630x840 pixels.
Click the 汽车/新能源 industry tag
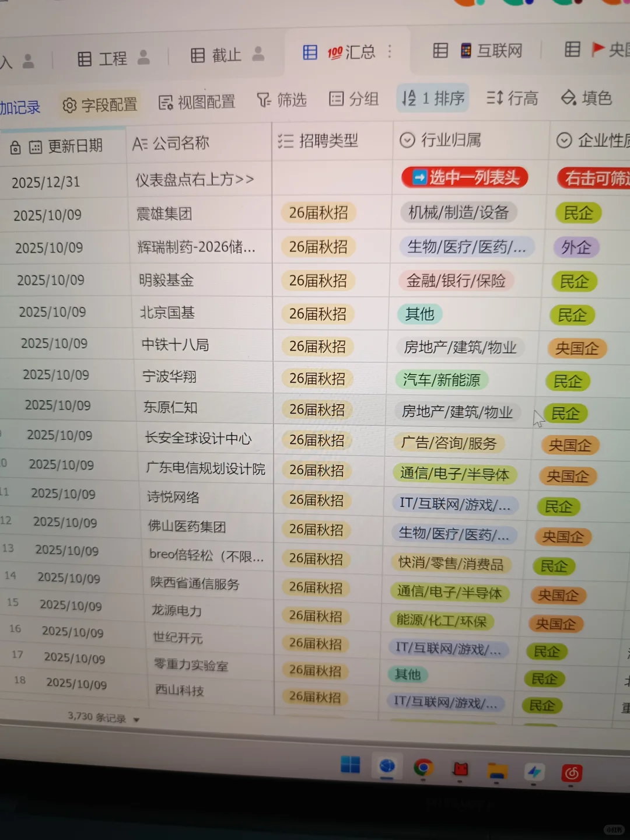442,380
